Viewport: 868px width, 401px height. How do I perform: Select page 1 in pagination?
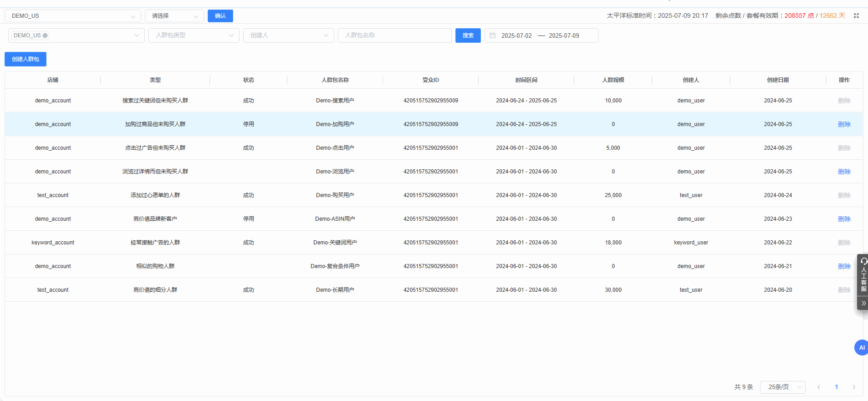[836, 387]
